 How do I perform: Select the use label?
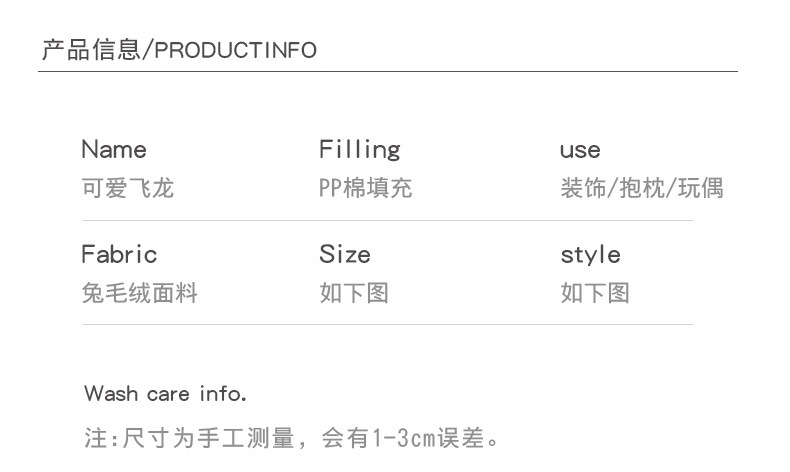[580, 150]
